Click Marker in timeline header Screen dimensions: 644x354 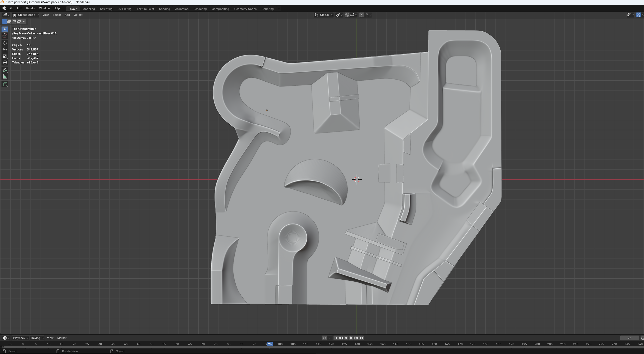[x=62, y=338]
